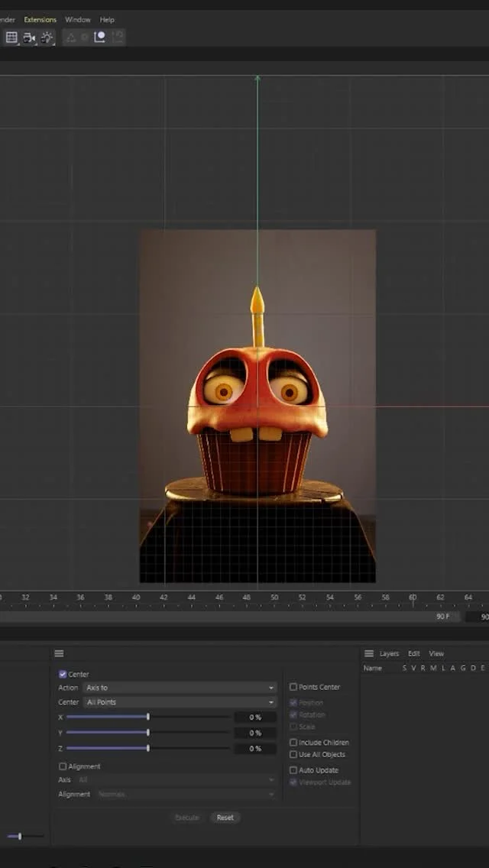
Task: Open the Layers panel hamburger menu
Action: coord(369,653)
